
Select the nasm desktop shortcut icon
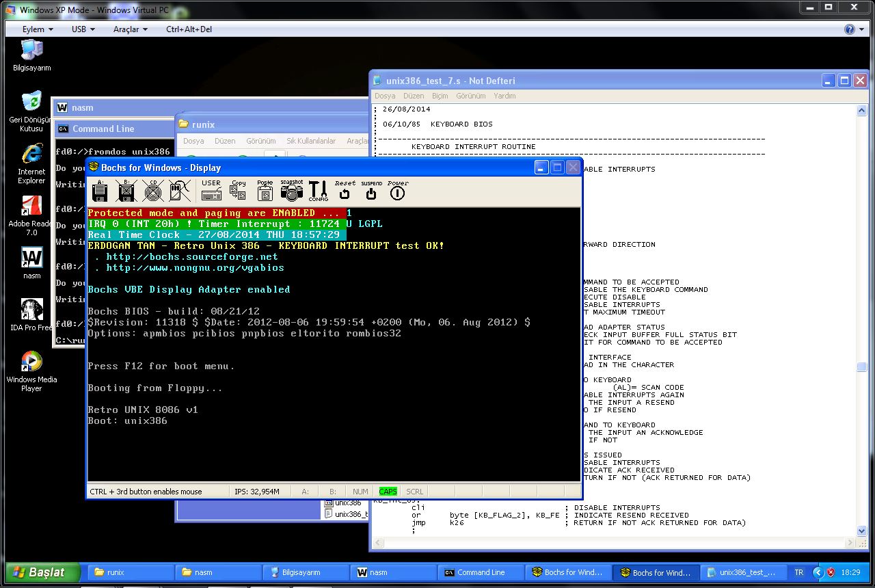[x=31, y=264]
